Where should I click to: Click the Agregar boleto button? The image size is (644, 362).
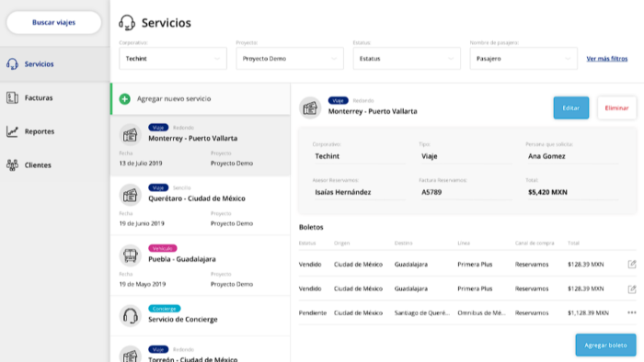tap(605, 345)
